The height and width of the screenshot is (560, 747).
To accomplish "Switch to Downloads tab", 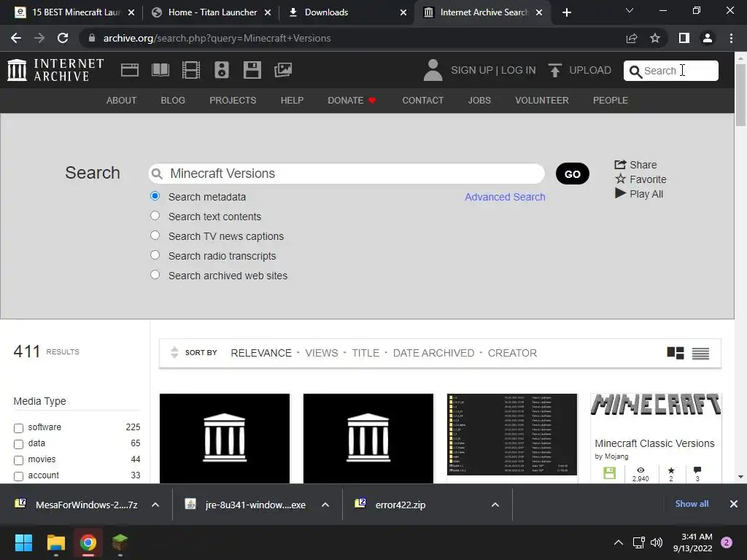I will tap(348, 12).
